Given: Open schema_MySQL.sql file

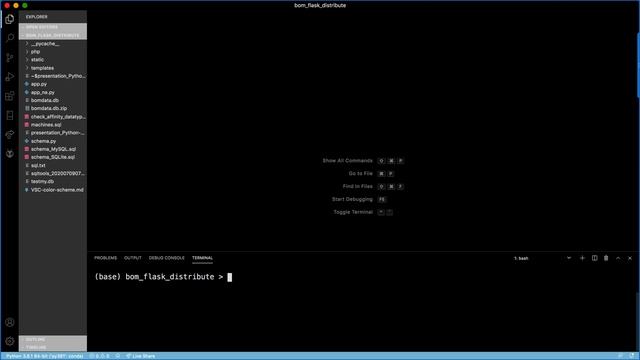Looking at the screenshot, I should pyautogui.click(x=53, y=149).
